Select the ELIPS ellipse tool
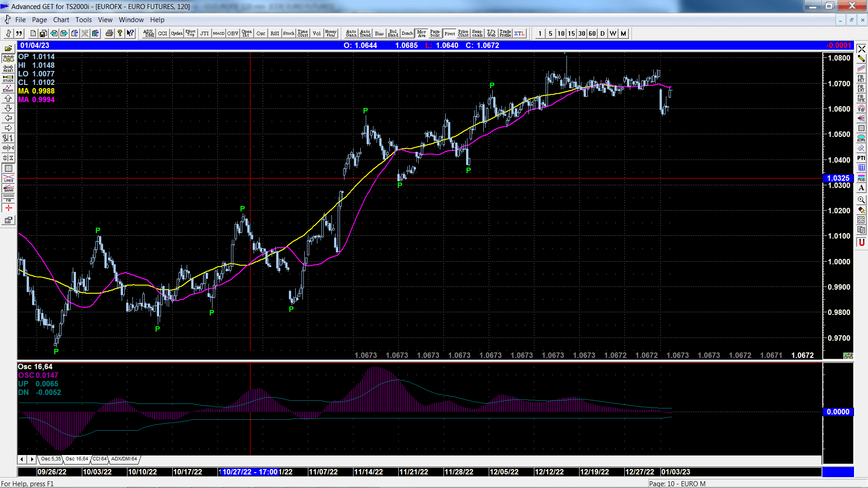868x488 pixels. pyautogui.click(x=861, y=138)
